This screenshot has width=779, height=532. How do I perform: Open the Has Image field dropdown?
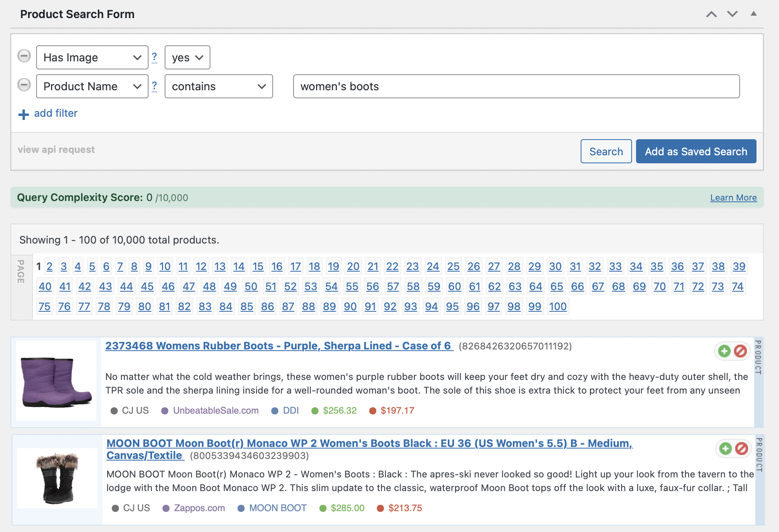coord(92,57)
